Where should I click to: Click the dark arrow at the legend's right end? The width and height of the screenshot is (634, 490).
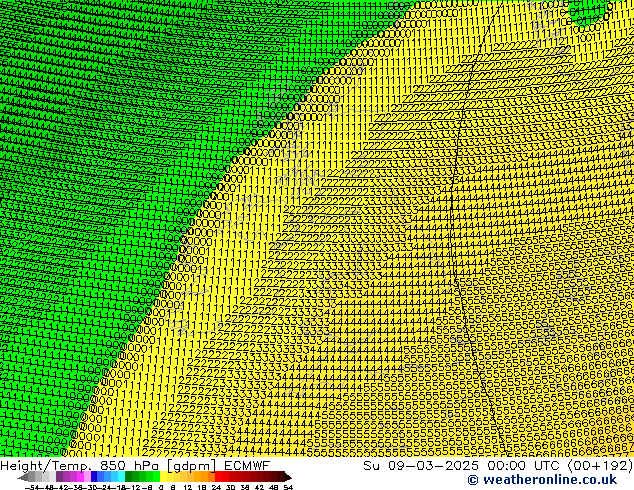tap(288, 477)
